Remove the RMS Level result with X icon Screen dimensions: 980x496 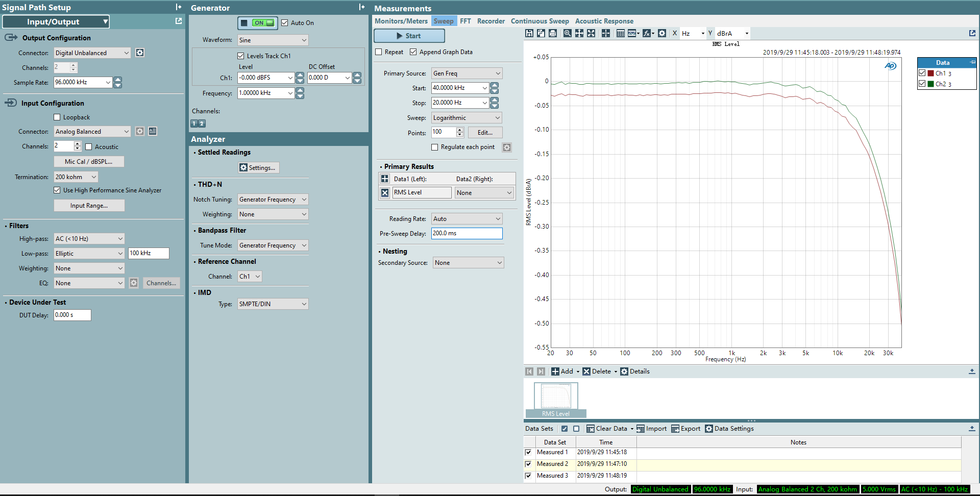pos(385,192)
